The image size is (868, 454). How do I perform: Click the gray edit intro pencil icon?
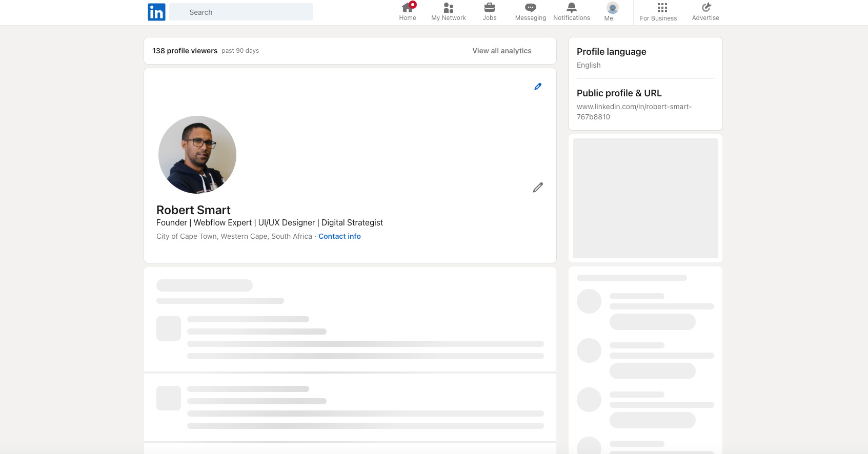(x=538, y=188)
